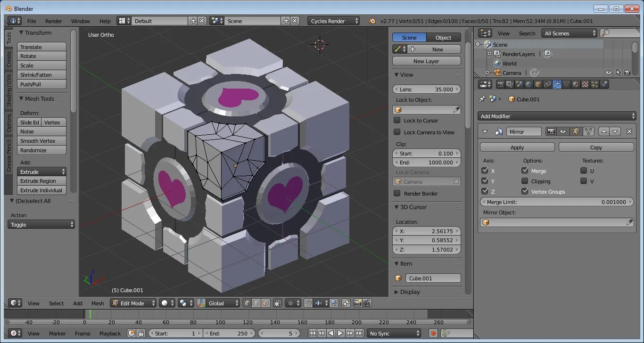Click the eyedropper next to Mirror Object
The height and width of the screenshot is (343, 644).
(x=629, y=222)
